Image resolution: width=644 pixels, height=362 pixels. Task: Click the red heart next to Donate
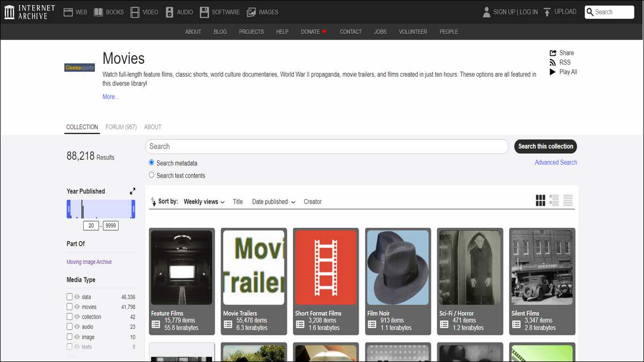tap(324, 32)
